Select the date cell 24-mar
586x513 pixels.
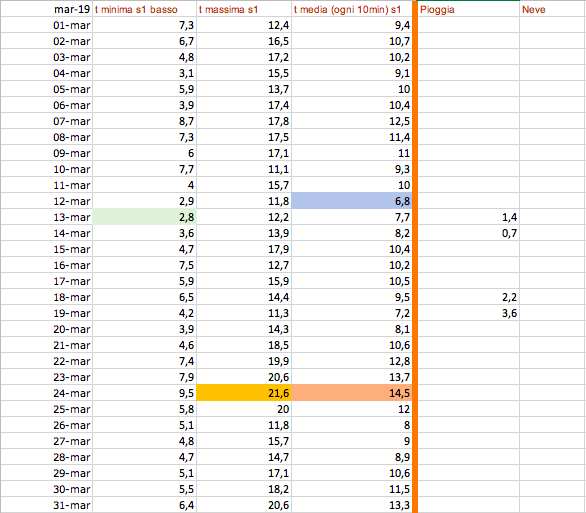click(46, 393)
